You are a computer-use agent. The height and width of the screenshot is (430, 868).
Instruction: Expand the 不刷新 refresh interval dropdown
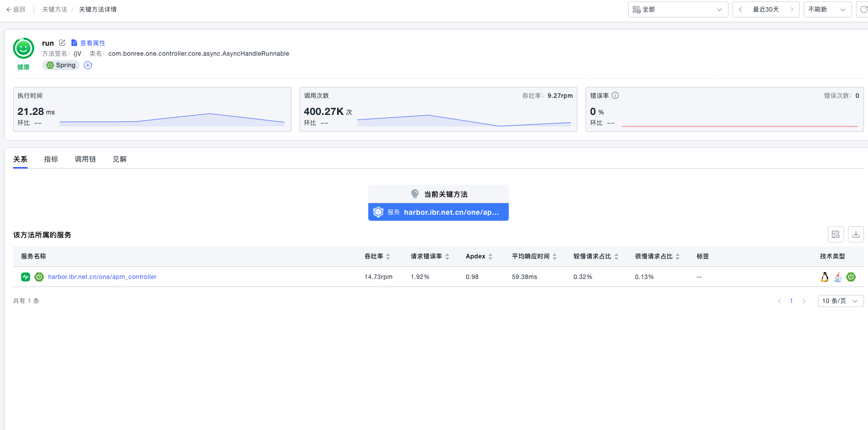click(827, 10)
